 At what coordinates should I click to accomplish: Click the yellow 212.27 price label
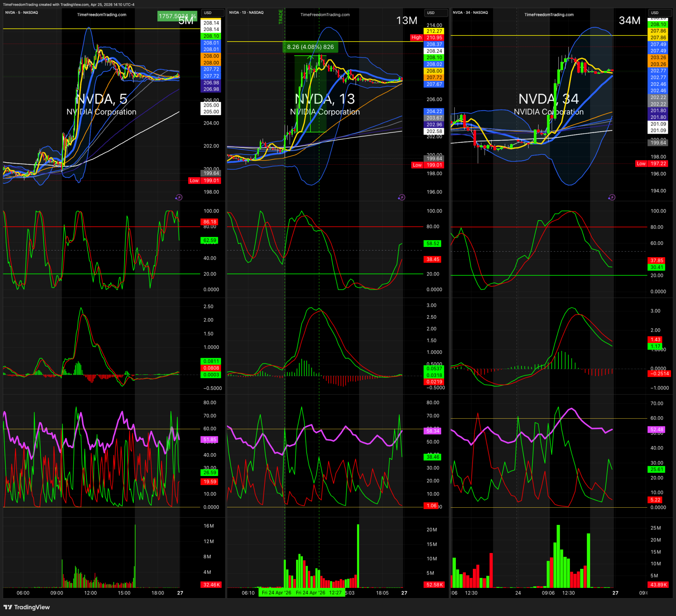click(434, 31)
